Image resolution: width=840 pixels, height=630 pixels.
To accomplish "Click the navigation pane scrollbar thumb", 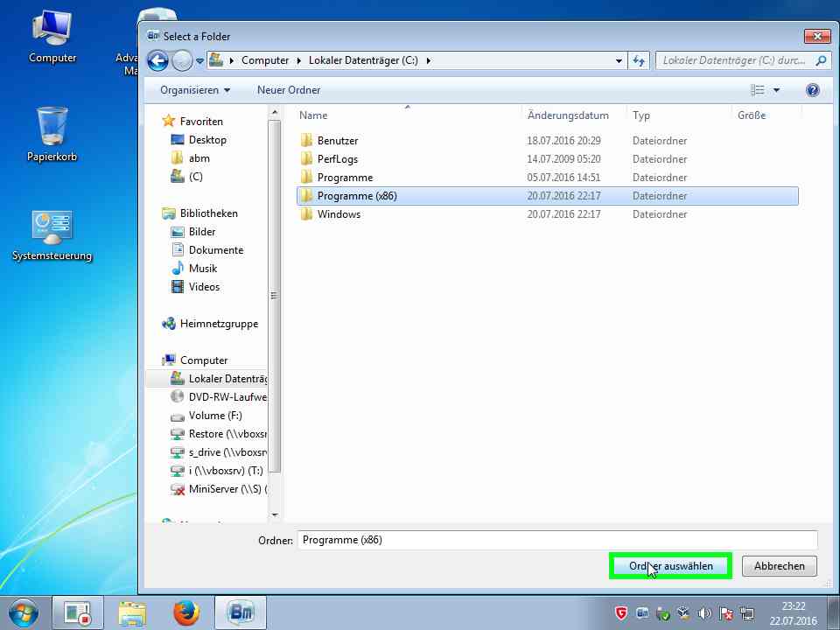I will pyautogui.click(x=274, y=297).
